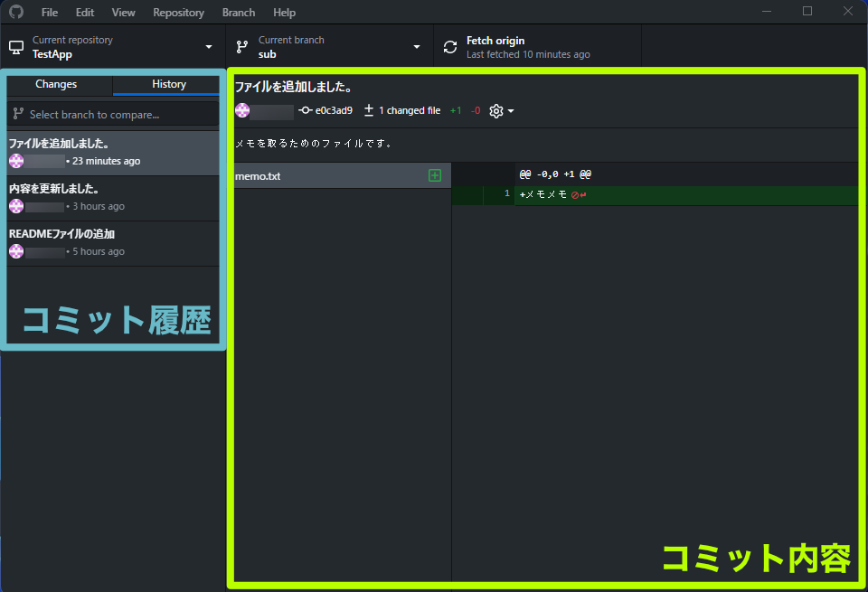Screen dimensions: 868x592
Task: Click avatar on 5 hours ago commit
Action: (x=16, y=252)
